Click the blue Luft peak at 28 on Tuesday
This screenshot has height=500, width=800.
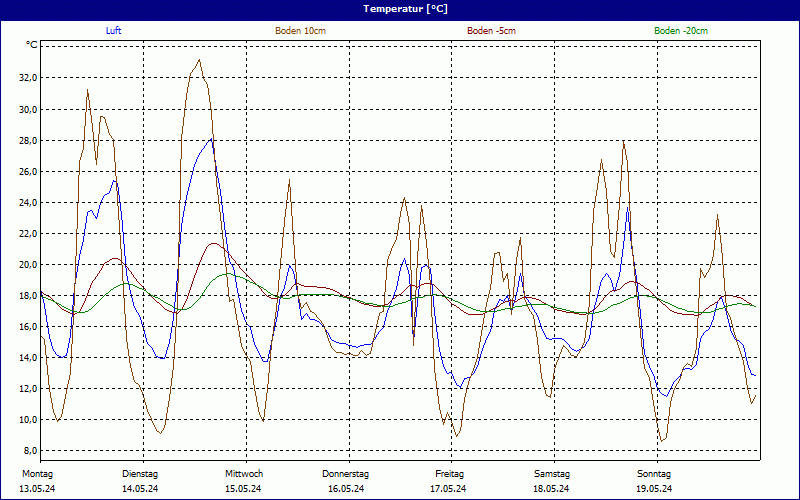point(211,139)
